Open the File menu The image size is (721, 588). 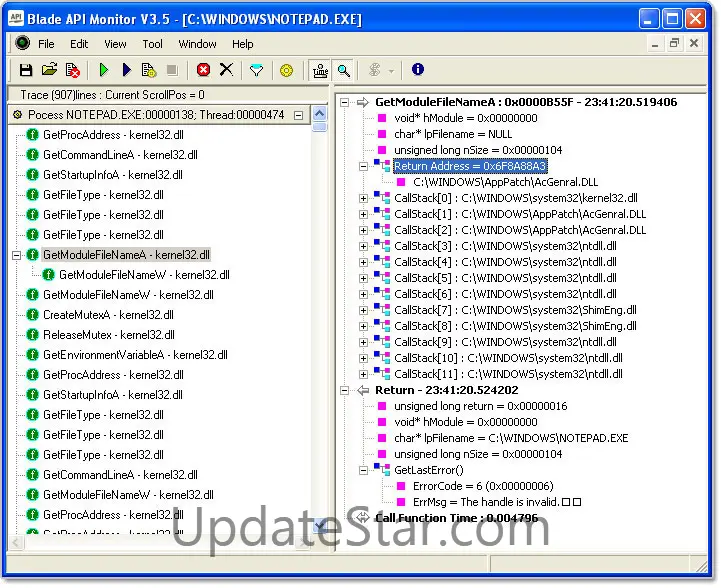click(x=46, y=44)
